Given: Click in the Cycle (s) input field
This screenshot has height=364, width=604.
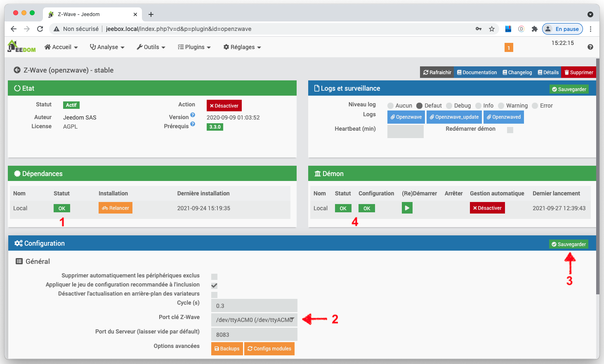Looking at the screenshot, I should pos(254,306).
